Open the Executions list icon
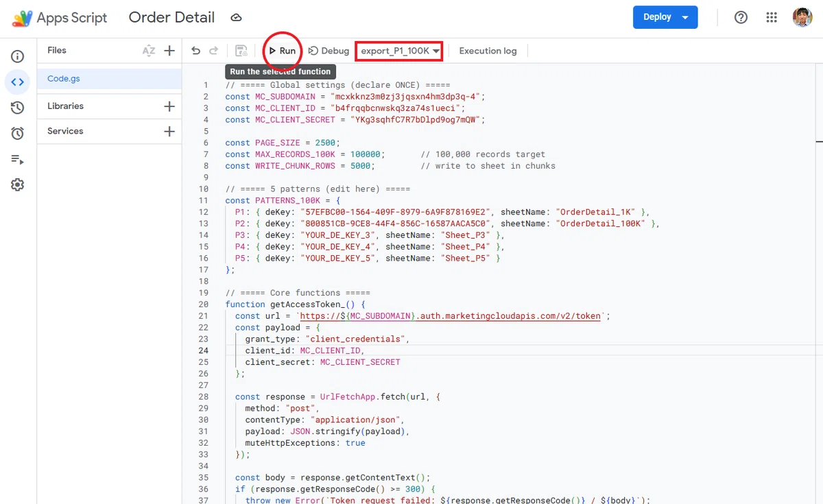This screenshot has height=504, width=823. tap(18, 159)
